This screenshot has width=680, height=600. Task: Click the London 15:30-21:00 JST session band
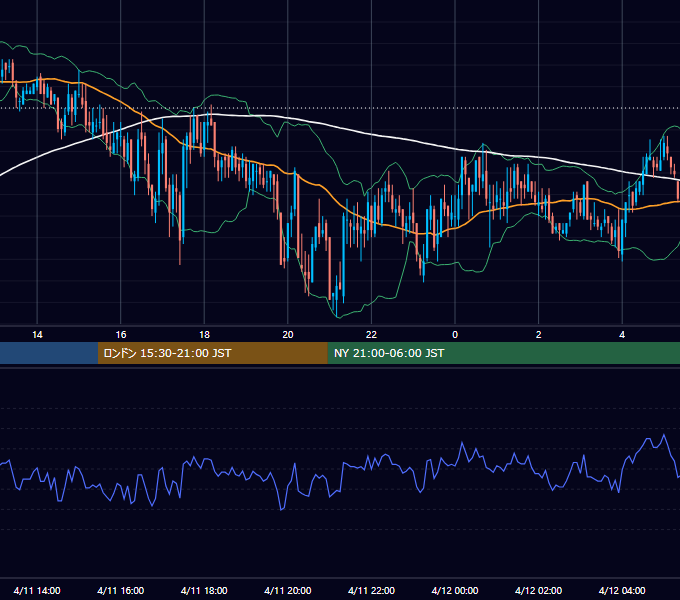tap(212, 353)
